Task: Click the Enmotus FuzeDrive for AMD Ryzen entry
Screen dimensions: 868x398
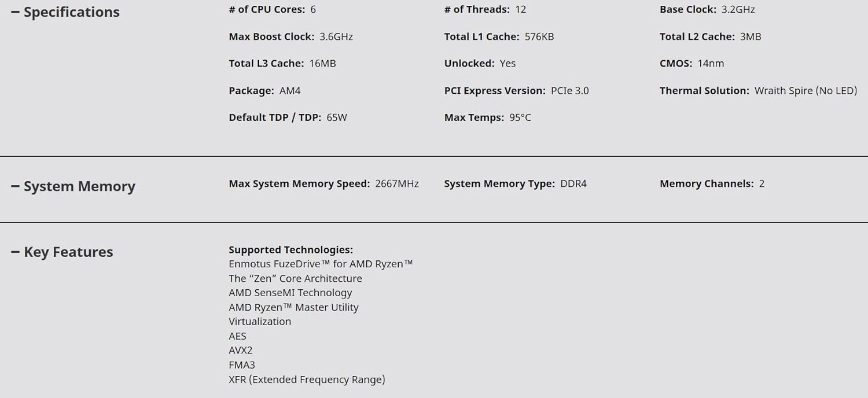Action: pyautogui.click(x=321, y=264)
